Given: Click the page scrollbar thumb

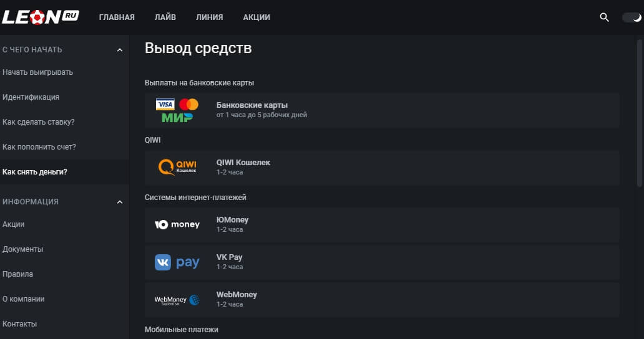Looking at the screenshot, I should click(640, 113).
